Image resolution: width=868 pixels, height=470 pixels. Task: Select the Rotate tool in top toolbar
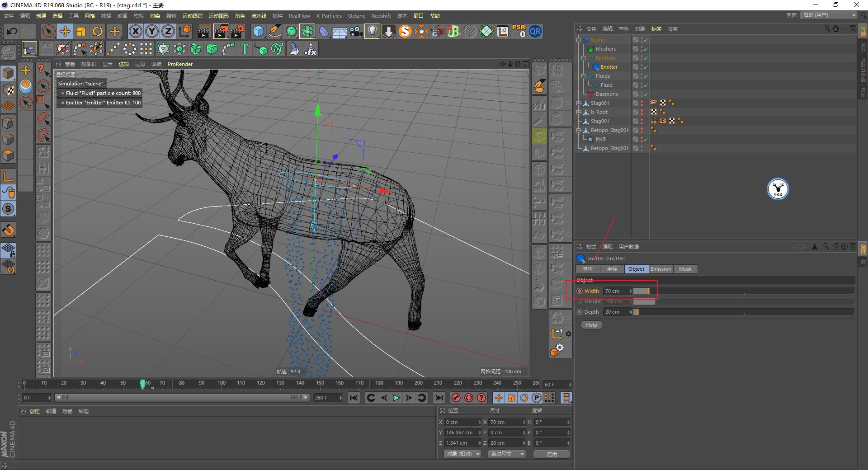pyautogui.click(x=98, y=31)
